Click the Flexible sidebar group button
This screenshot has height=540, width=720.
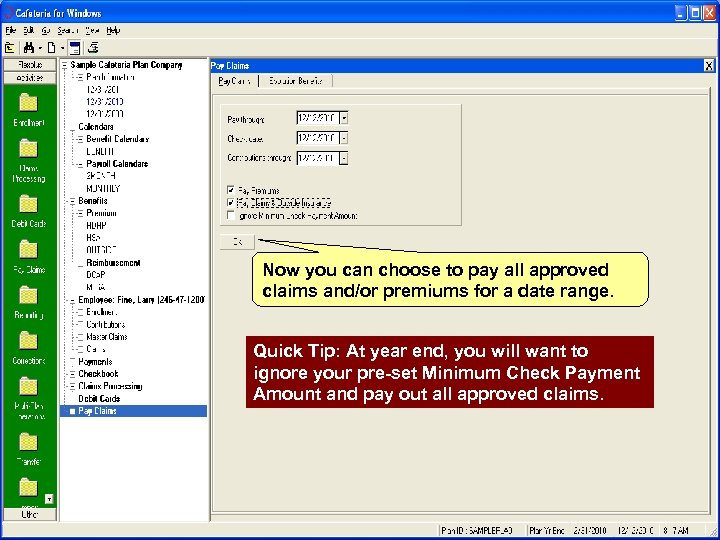point(30,65)
